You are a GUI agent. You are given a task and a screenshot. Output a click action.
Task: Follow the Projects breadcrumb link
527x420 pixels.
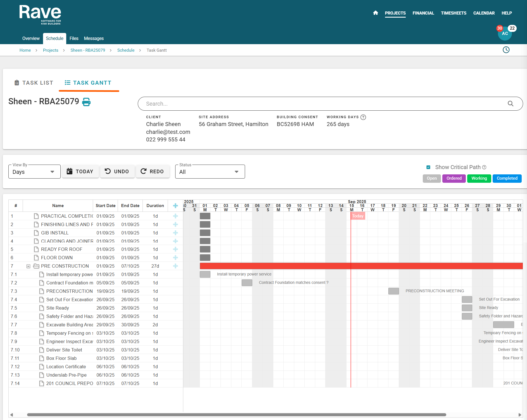tap(51, 50)
